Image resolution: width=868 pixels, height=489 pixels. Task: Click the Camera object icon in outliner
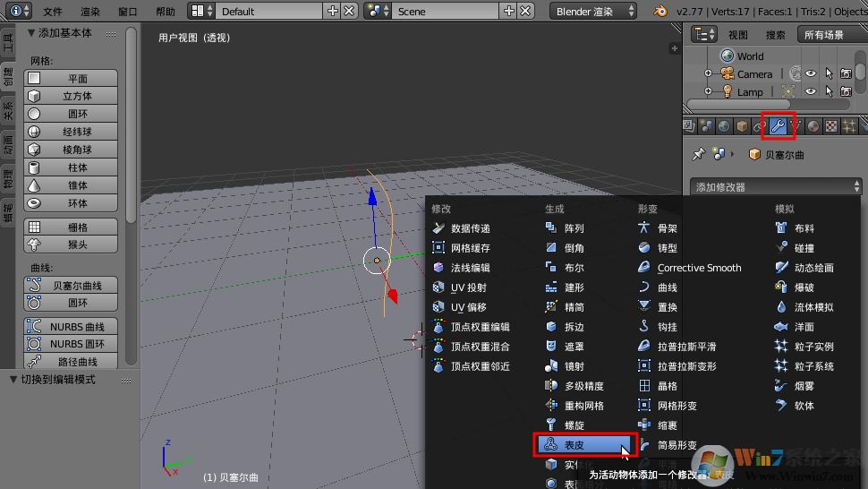[x=728, y=73]
